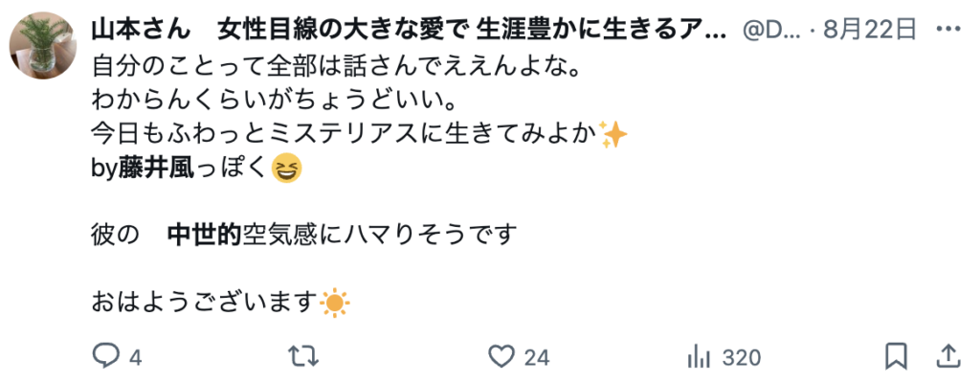The width and height of the screenshot is (980, 383).
Task: Click the sun emoji after おはようございます
Action: click(334, 304)
